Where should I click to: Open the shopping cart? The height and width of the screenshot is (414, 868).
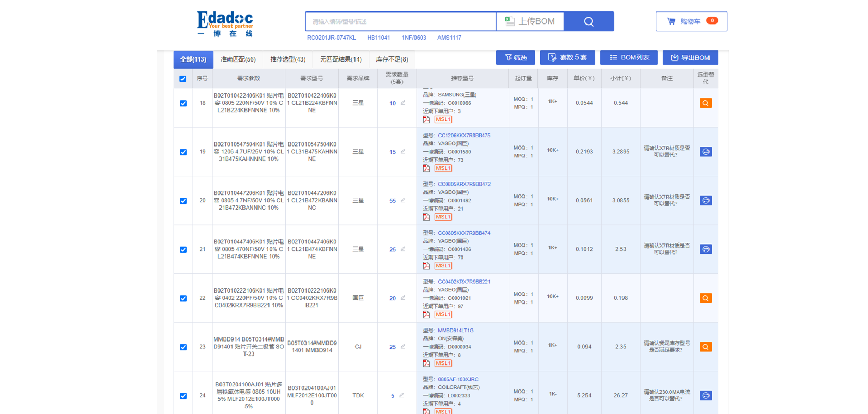point(691,21)
